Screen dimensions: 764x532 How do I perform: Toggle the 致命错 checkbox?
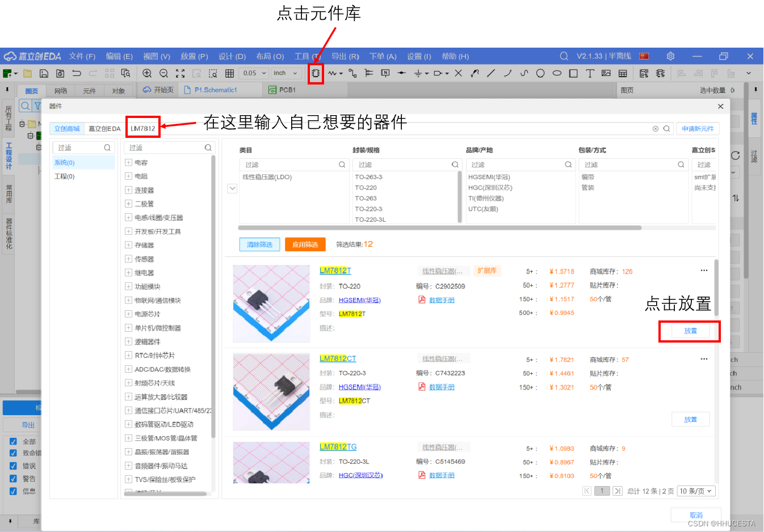pyautogui.click(x=13, y=453)
